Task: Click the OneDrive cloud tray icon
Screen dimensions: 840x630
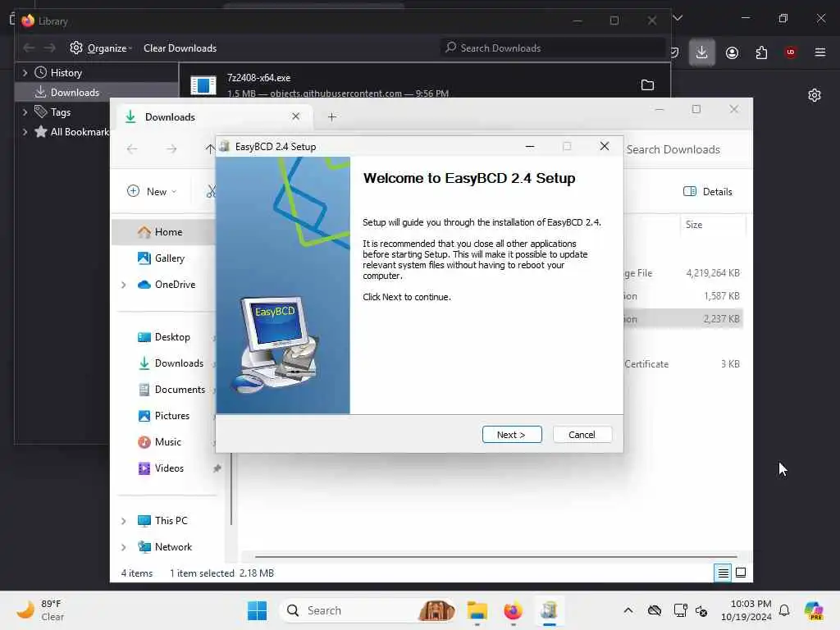Action: point(655,610)
